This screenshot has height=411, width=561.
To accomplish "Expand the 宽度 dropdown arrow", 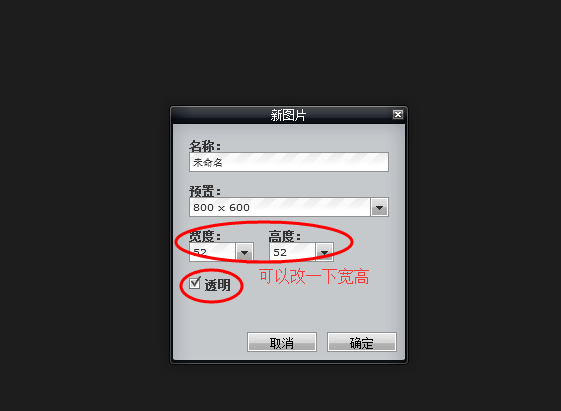I will tap(245, 252).
